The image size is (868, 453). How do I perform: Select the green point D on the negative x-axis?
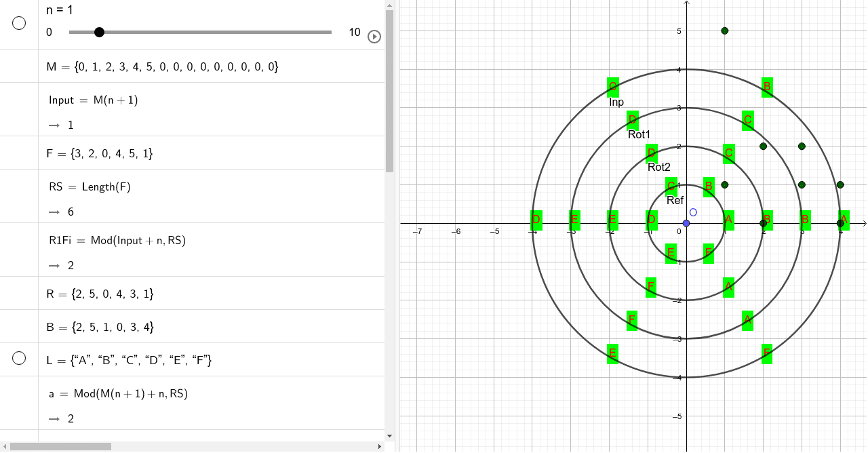[535, 220]
